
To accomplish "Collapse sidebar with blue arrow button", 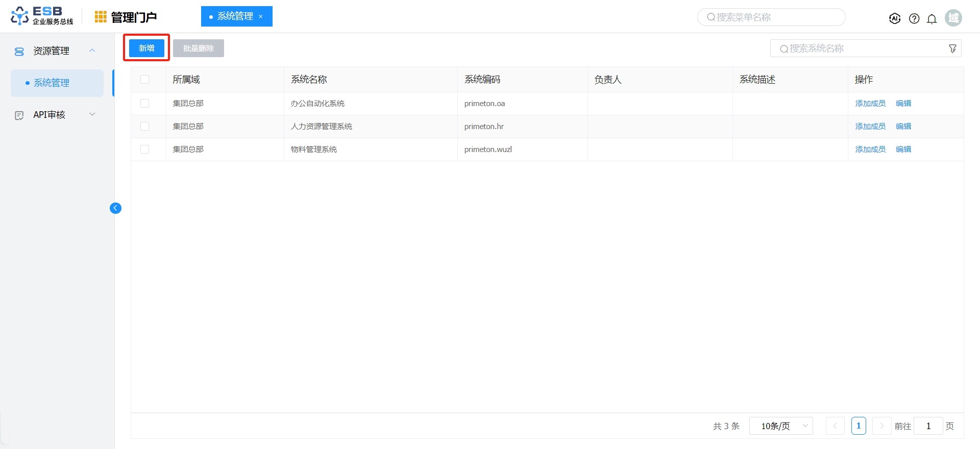I will tap(115, 208).
